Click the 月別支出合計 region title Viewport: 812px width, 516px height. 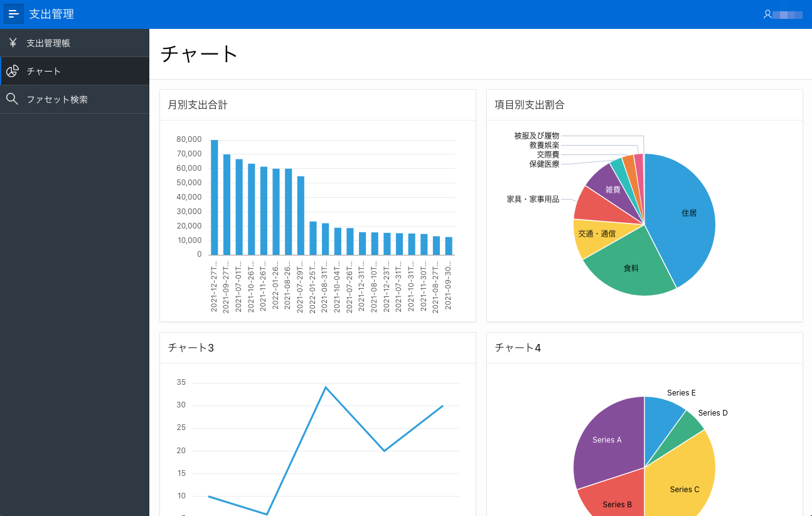pyautogui.click(x=198, y=105)
